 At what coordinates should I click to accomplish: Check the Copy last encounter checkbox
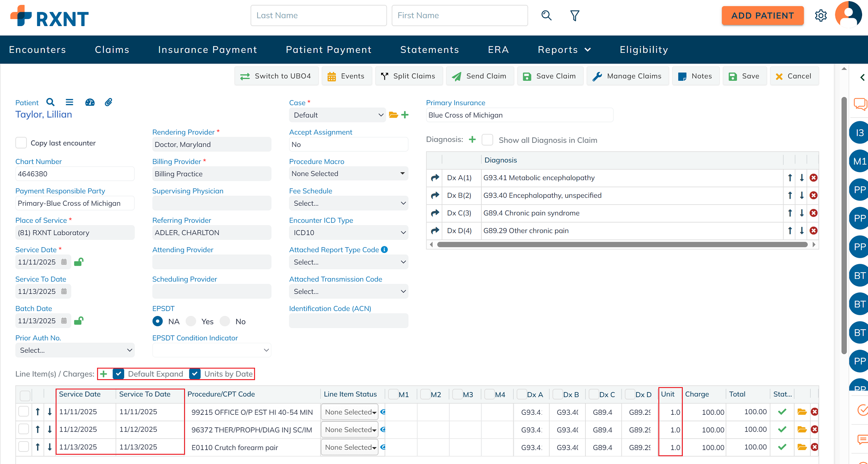click(x=21, y=143)
